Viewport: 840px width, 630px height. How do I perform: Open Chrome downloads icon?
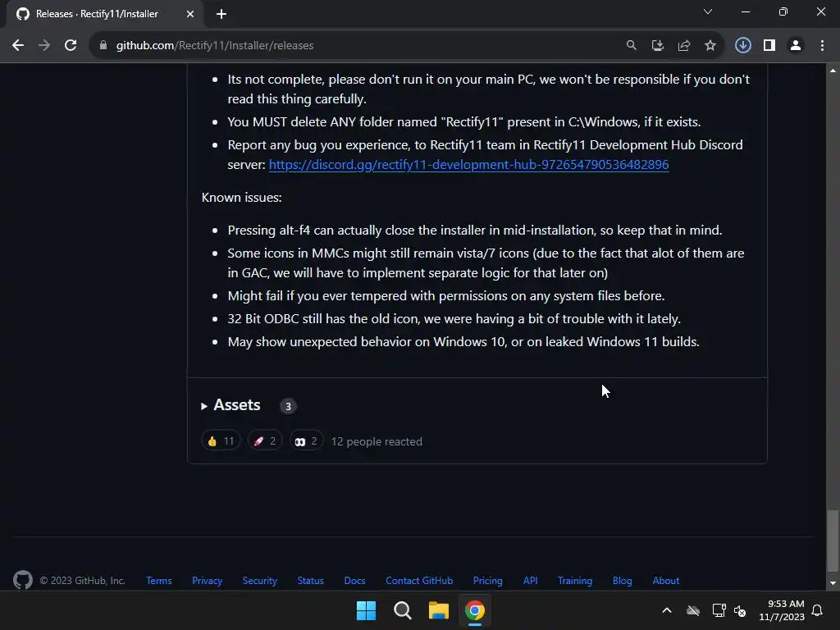coord(742,46)
